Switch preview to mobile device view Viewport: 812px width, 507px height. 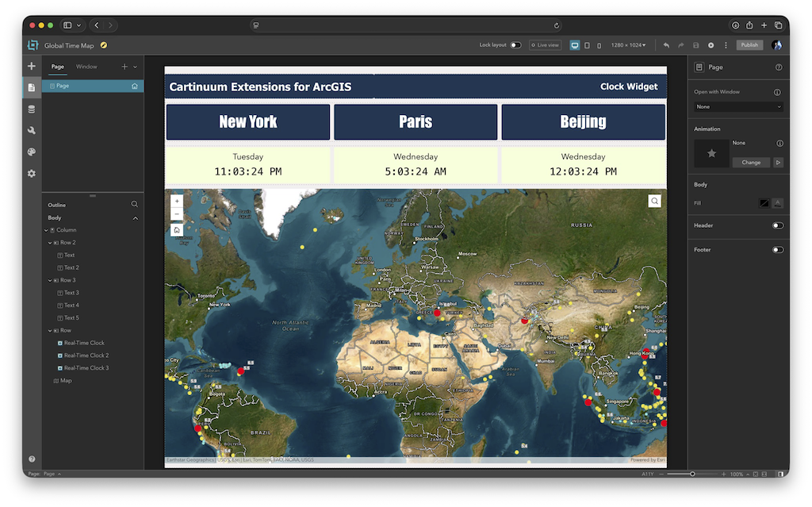[599, 45]
